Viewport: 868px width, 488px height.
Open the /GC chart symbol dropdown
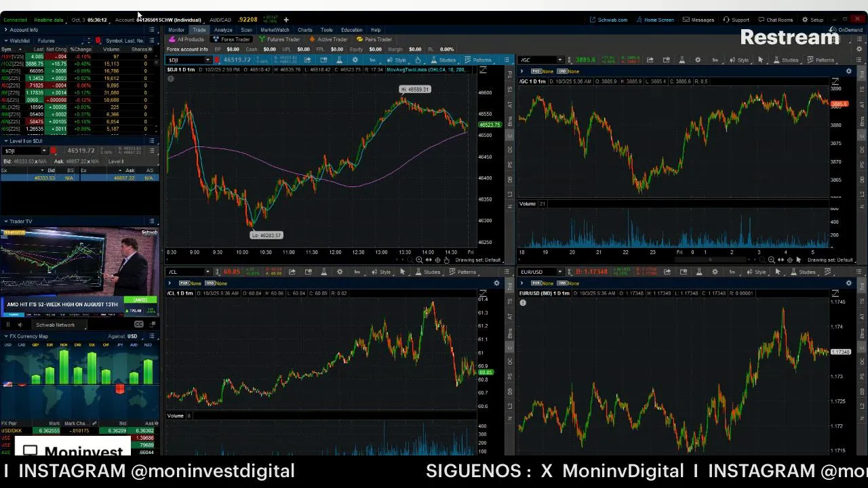coord(559,60)
